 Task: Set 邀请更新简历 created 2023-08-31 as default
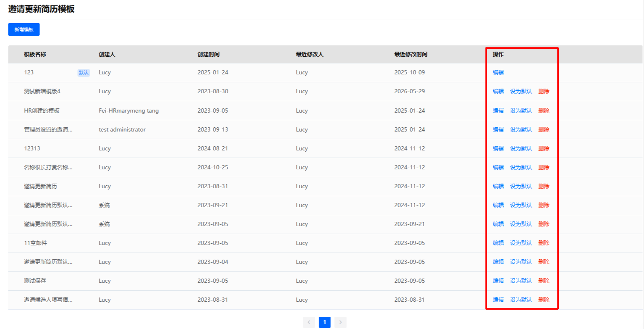pos(521,186)
